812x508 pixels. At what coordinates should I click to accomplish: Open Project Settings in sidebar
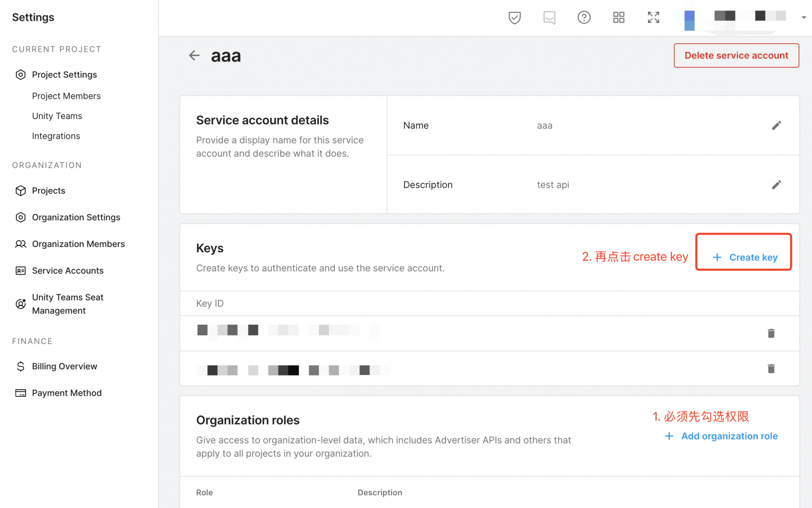pyautogui.click(x=64, y=75)
